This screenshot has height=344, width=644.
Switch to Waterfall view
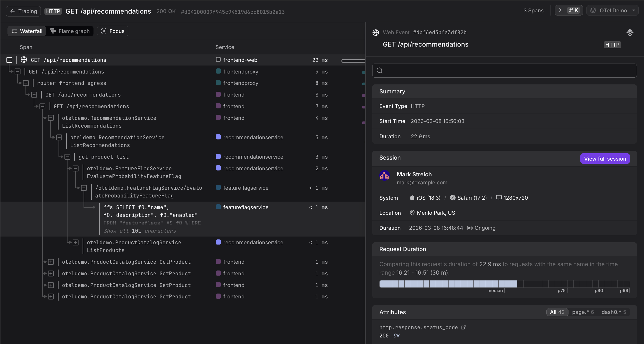pos(27,31)
